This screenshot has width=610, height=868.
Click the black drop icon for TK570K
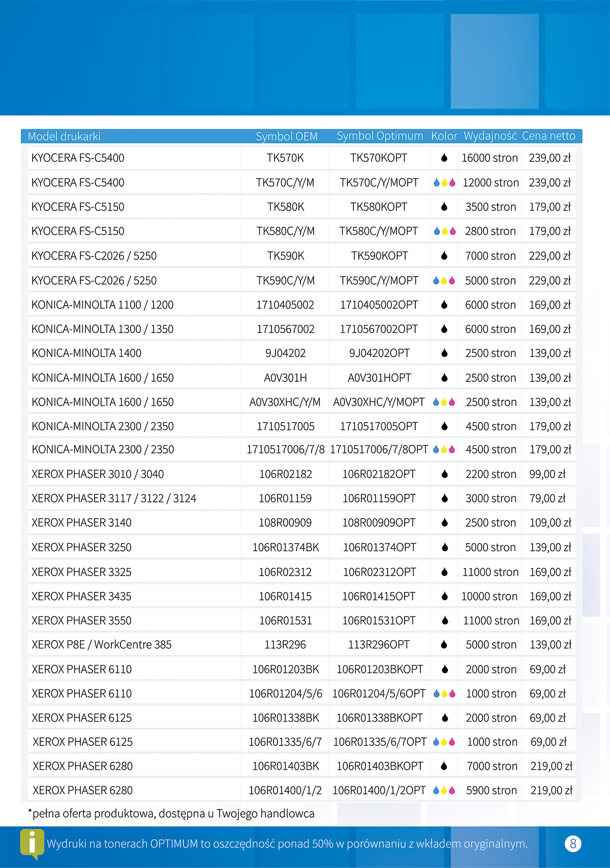click(x=444, y=158)
